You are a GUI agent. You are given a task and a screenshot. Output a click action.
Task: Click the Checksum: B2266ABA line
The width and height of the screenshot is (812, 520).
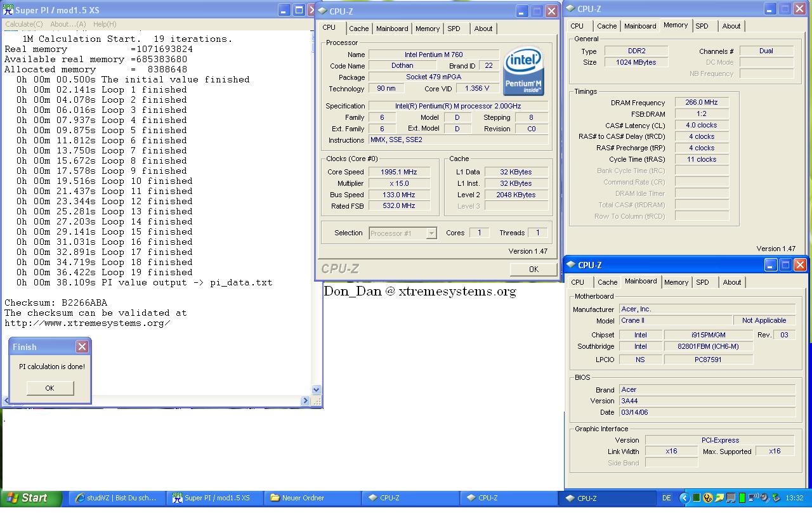click(x=56, y=302)
